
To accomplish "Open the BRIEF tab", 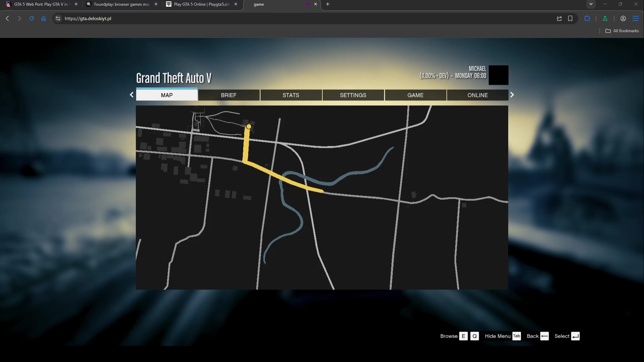I will [229, 95].
